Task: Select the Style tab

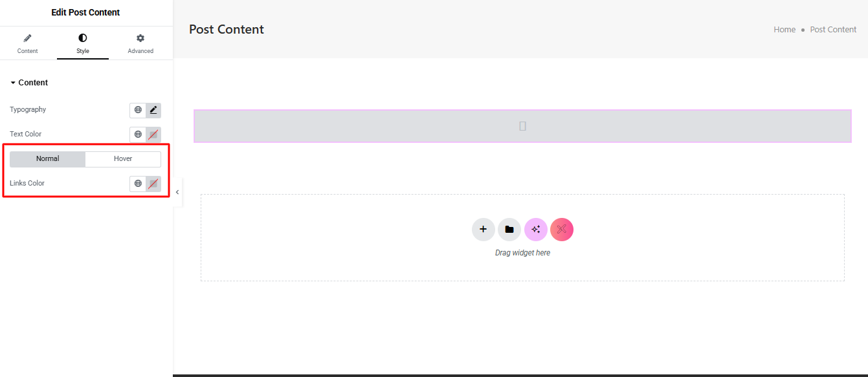Action: (83, 44)
